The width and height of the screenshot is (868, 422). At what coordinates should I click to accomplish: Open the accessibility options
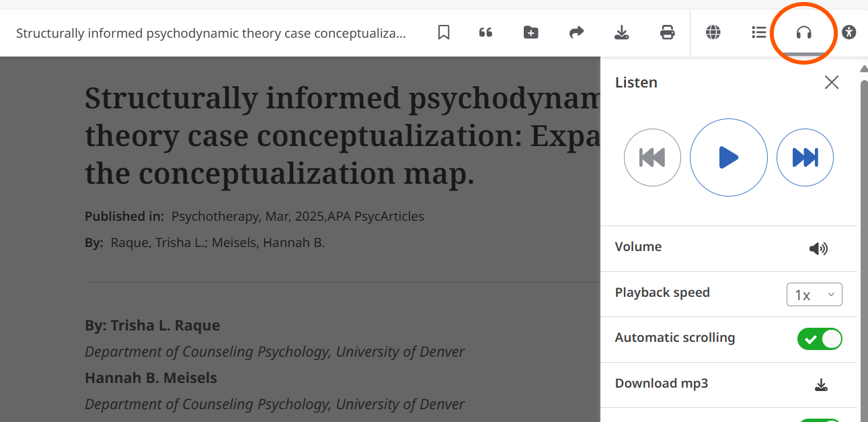[849, 32]
